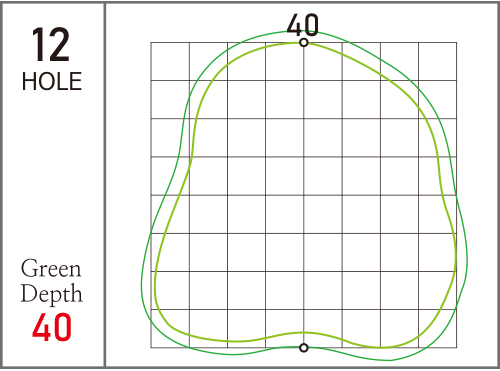The height and width of the screenshot is (371, 500).
Task: Click the word Green in the left panel
Action: [x=51, y=268]
